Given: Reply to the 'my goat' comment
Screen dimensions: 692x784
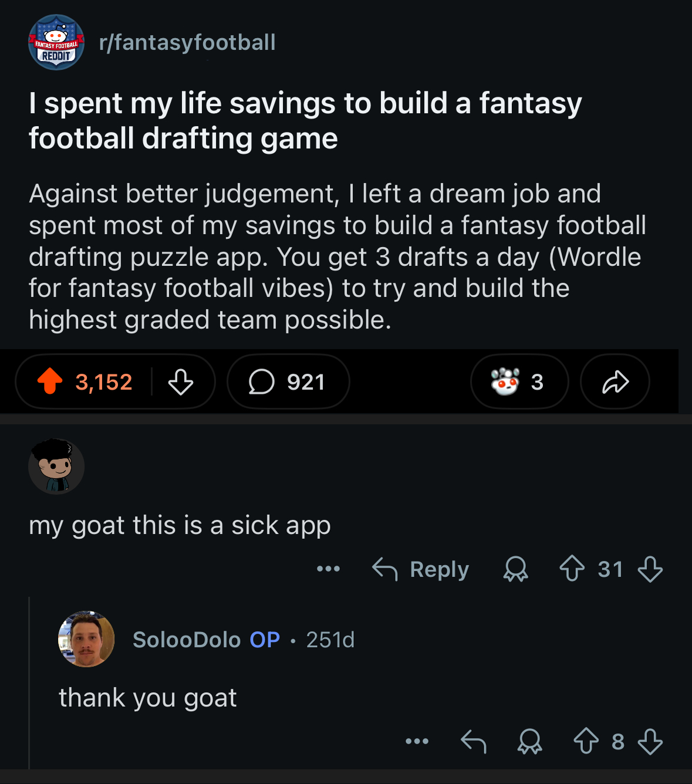Looking at the screenshot, I should click(421, 569).
